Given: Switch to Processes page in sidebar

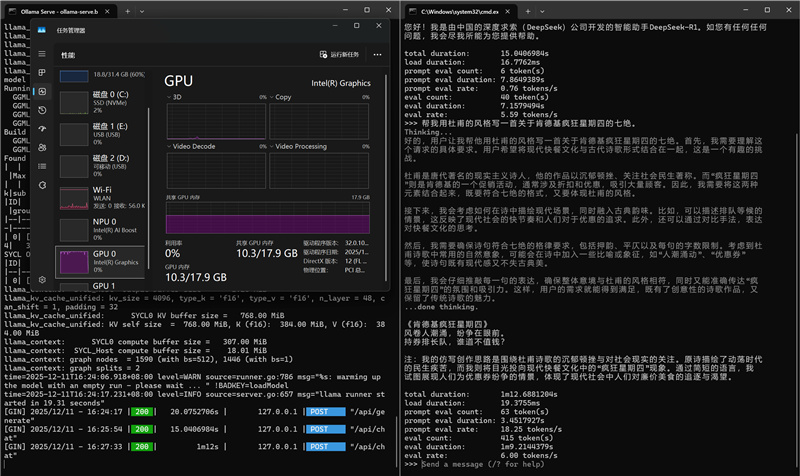Looking at the screenshot, I should (x=42, y=73).
